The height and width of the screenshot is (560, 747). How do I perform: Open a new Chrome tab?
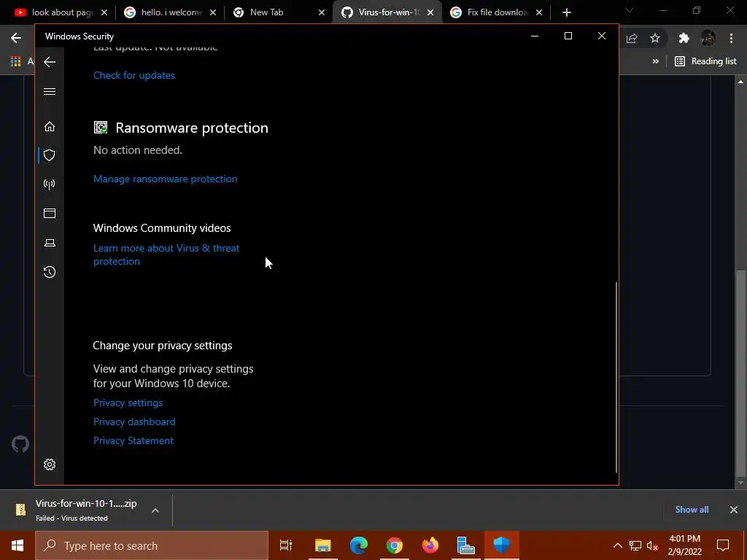click(566, 13)
